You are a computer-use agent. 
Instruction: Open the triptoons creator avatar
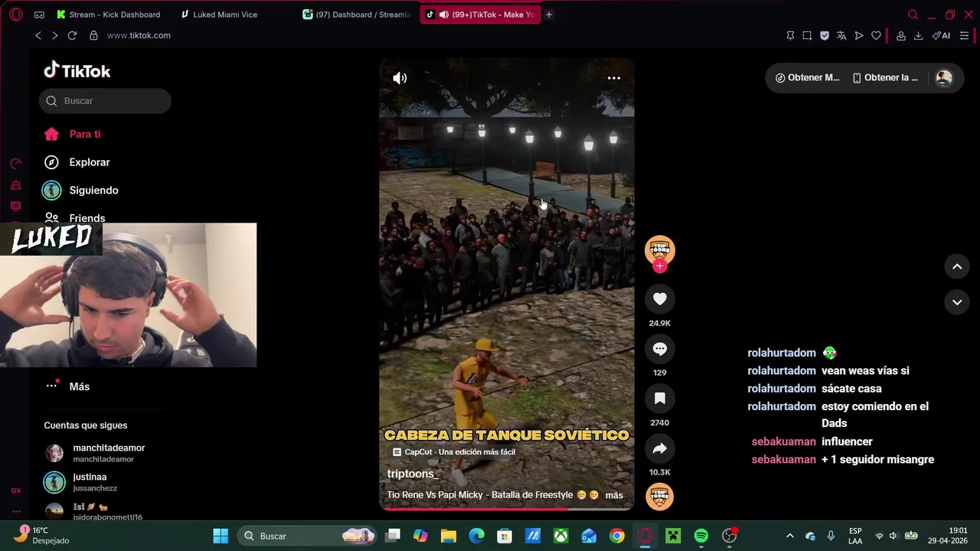click(660, 249)
